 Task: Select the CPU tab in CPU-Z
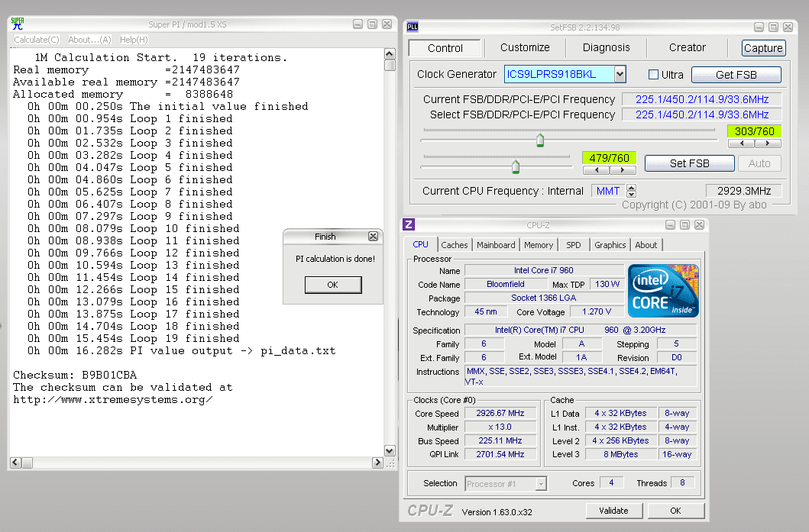[420, 244]
